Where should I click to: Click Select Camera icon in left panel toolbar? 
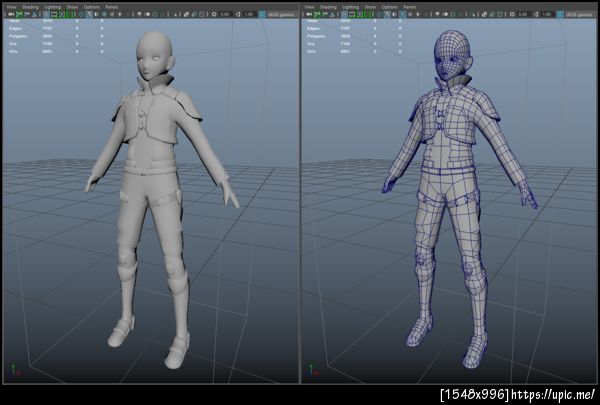tap(11, 15)
